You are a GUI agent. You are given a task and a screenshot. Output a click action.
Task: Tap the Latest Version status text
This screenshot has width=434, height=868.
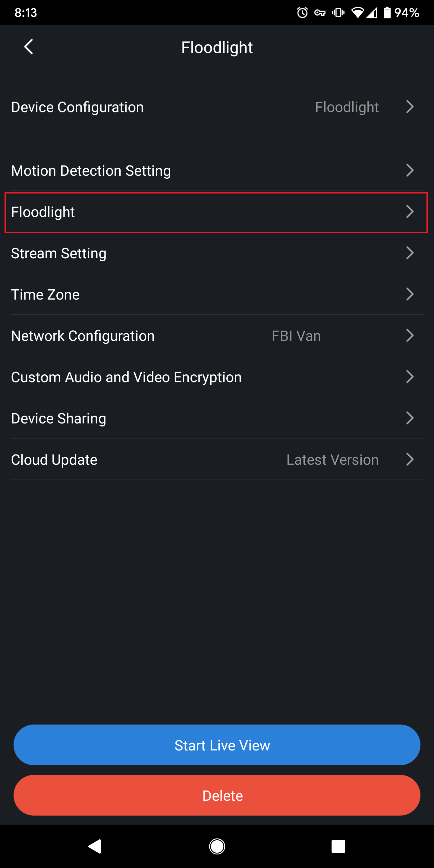pyautogui.click(x=332, y=460)
